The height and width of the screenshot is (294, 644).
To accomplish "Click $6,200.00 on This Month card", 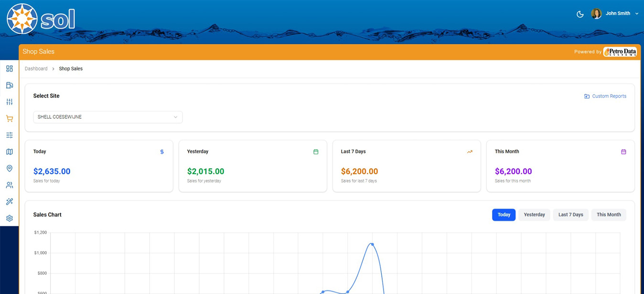I will [513, 171].
